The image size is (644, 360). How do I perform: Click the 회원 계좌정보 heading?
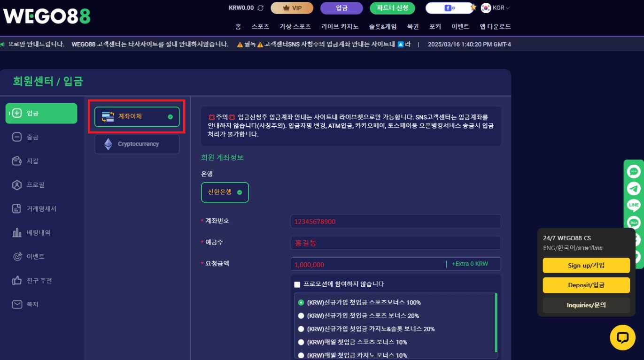[222, 157]
